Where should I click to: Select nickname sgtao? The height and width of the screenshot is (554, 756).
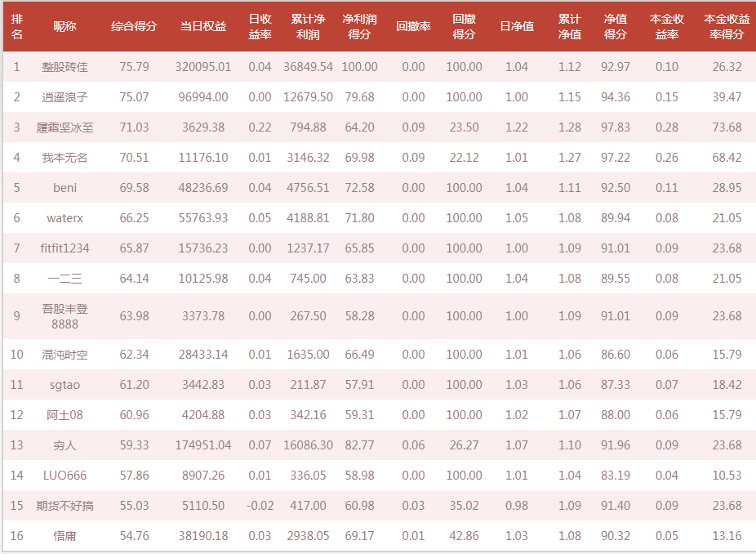coord(64,385)
